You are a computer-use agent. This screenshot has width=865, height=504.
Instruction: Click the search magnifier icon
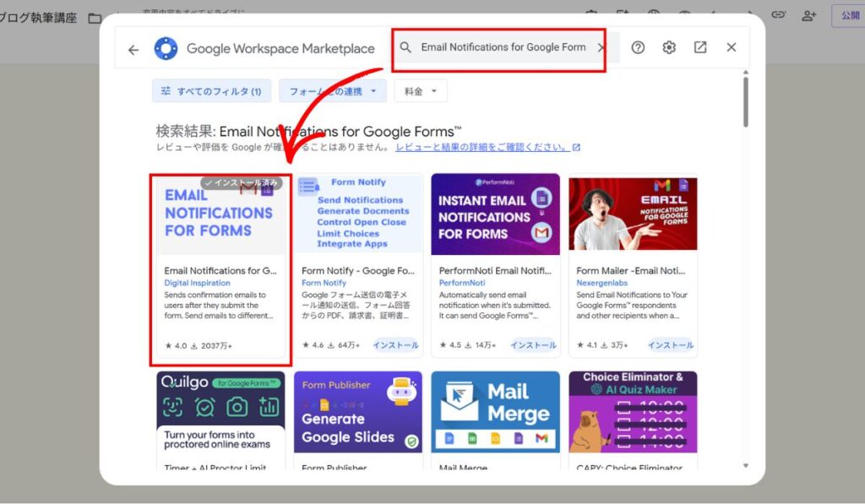(x=406, y=47)
